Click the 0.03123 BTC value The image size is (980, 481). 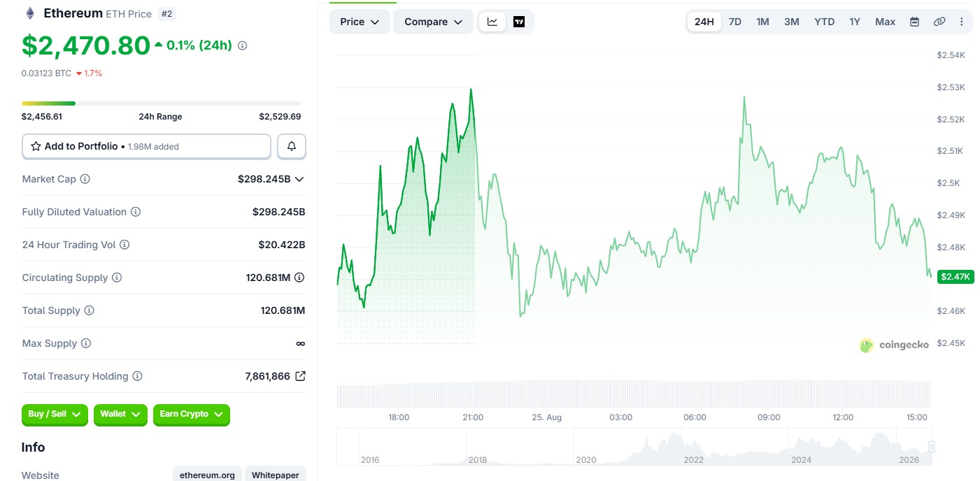46,73
